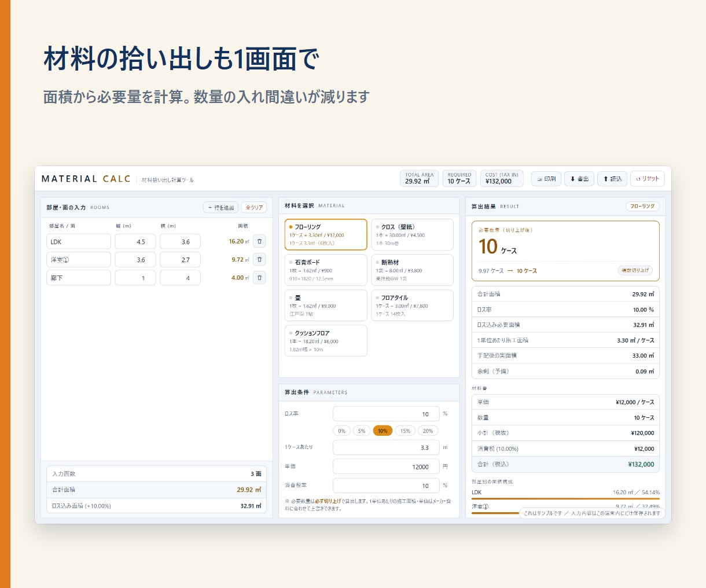Click the 1ケースあたり input field
This screenshot has height=588, width=706.
[386, 447]
